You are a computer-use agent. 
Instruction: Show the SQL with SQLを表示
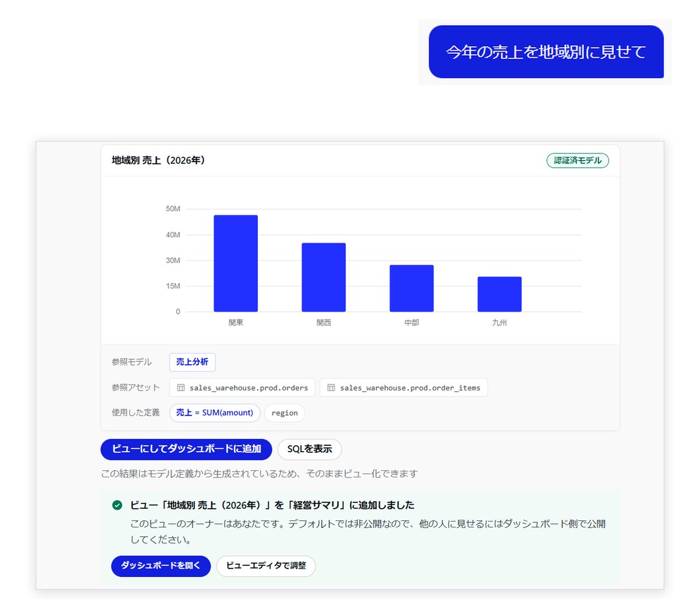(309, 449)
